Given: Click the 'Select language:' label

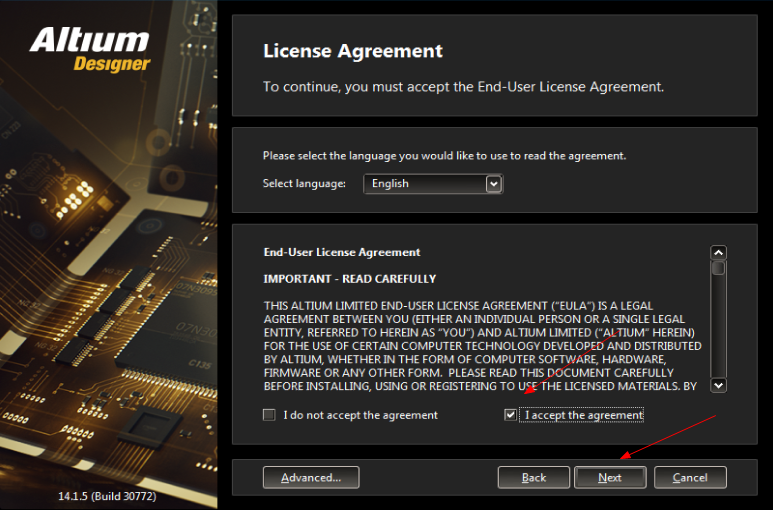Looking at the screenshot, I should [304, 184].
